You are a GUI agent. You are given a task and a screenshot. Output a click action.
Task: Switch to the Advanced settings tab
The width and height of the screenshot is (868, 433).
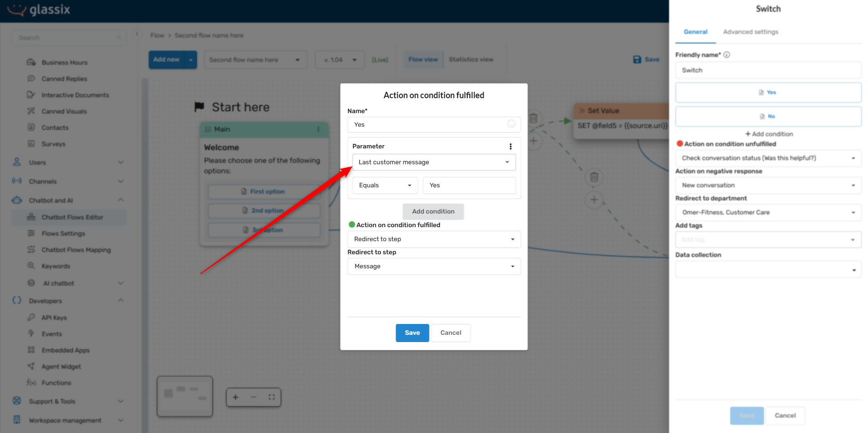click(x=750, y=32)
